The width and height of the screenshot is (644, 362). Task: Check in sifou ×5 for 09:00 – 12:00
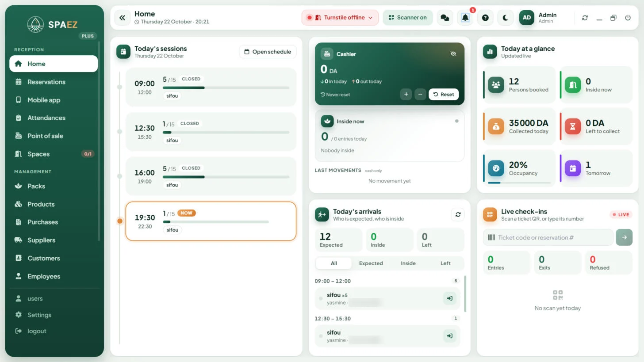[x=449, y=298]
